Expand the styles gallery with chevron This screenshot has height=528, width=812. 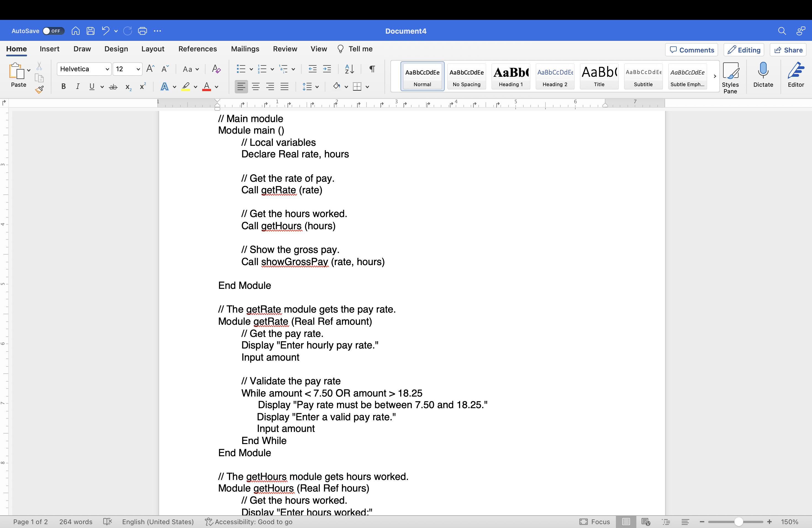coord(715,76)
